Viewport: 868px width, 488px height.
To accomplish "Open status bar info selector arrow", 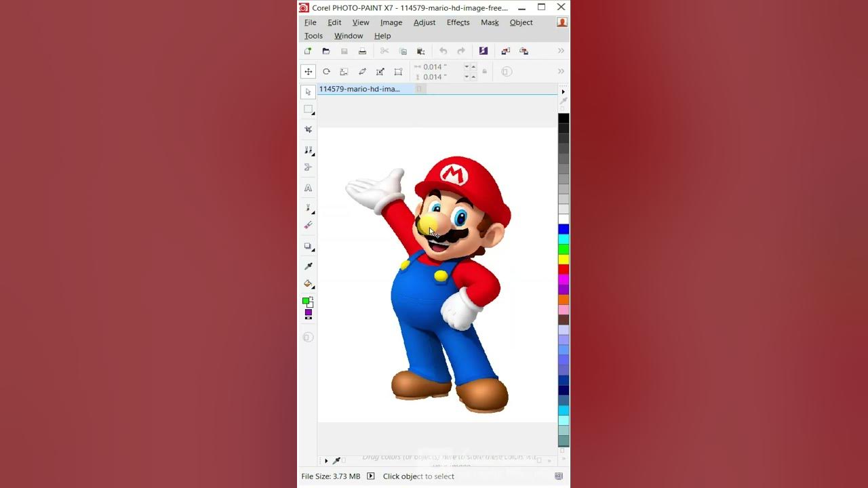I will (x=371, y=476).
